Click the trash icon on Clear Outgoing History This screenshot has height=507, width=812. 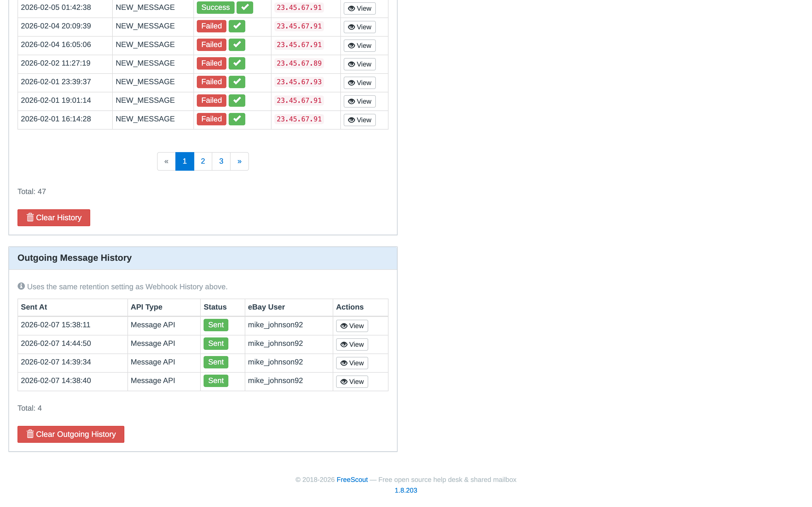[x=30, y=434]
